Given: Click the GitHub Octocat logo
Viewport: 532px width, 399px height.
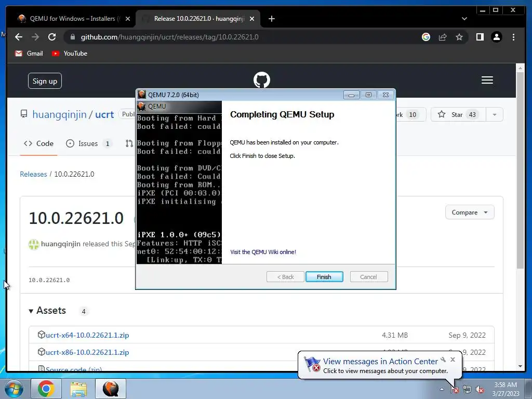Looking at the screenshot, I should 262,80.
